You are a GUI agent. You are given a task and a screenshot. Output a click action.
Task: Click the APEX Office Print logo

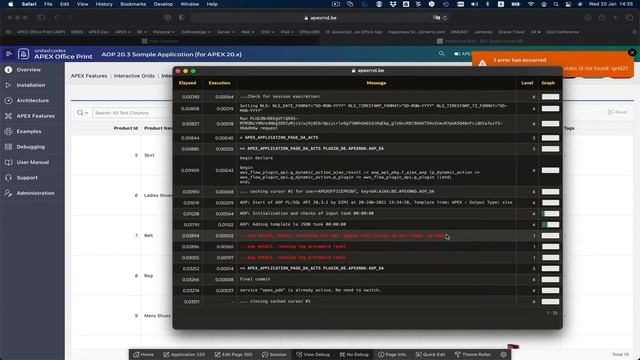point(56,54)
